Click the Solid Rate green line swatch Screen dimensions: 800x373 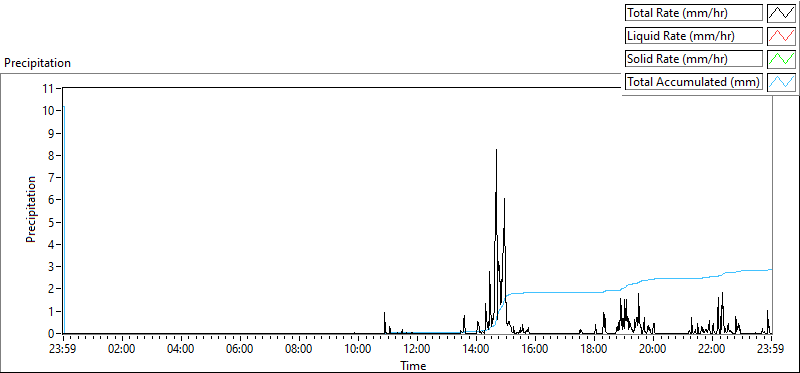tap(782, 59)
